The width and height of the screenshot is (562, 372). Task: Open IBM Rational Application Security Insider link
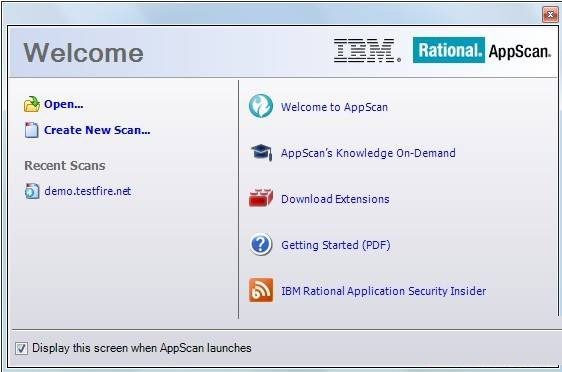pyautogui.click(x=384, y=291)
